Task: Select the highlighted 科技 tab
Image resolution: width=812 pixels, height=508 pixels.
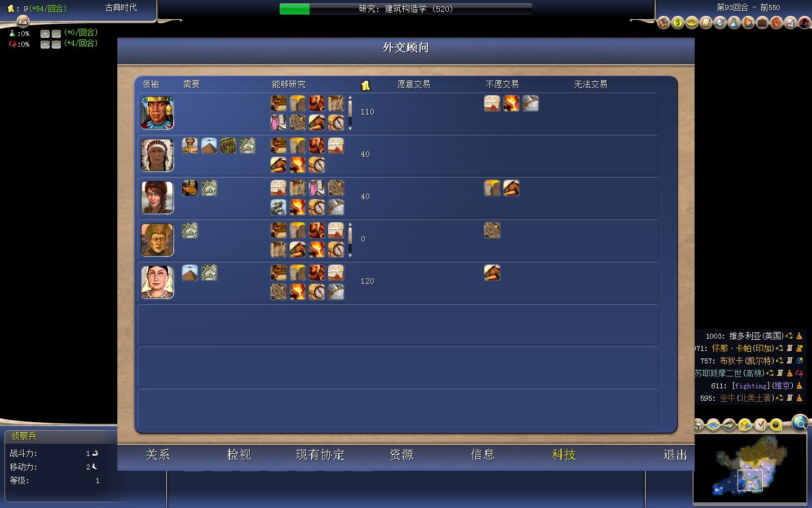Action: [564, 454]
